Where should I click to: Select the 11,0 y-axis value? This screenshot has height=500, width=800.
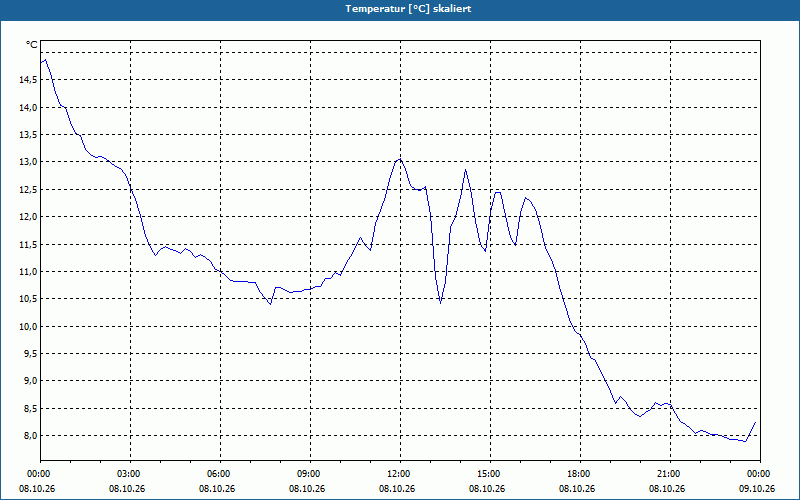point(29,271)
